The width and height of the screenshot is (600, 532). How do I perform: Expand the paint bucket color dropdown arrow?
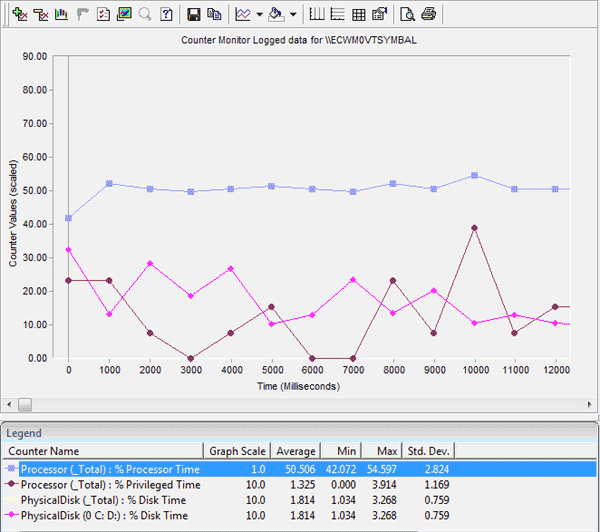pyautogui.click(x=293, y=14)
